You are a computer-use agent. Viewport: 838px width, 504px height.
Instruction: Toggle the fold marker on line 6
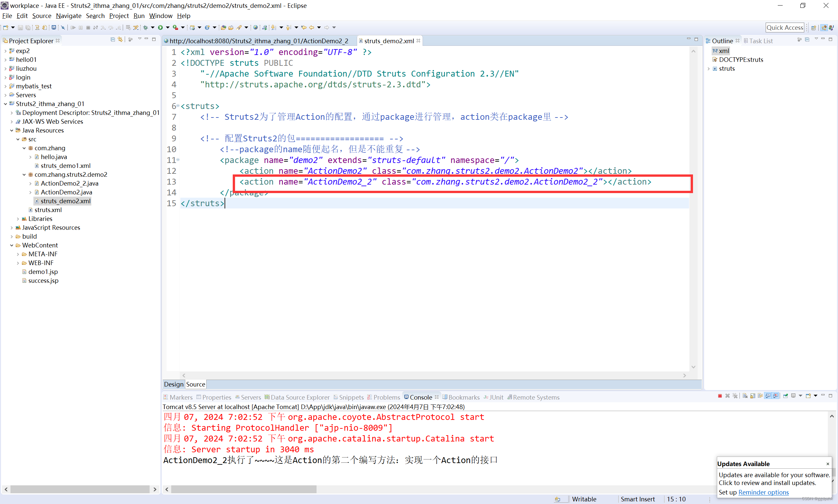[178, 106]
